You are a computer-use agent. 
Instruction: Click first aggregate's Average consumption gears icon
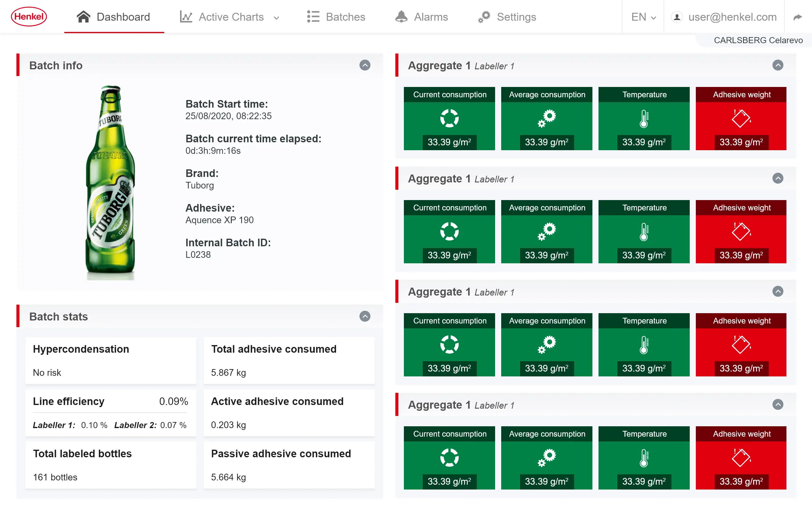coord(547,118)
